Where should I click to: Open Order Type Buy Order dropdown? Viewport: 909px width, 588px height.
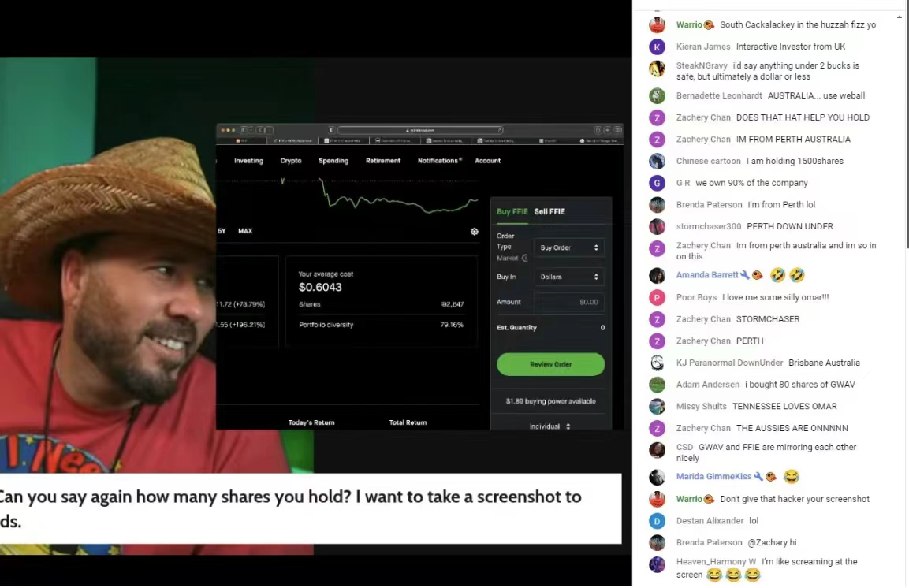[569, 247]
